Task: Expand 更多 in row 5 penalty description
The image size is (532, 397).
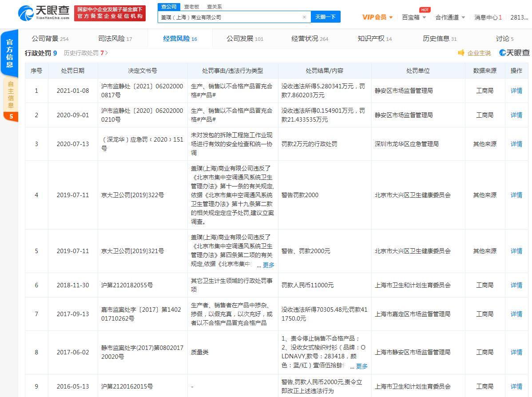Action: 269,265
